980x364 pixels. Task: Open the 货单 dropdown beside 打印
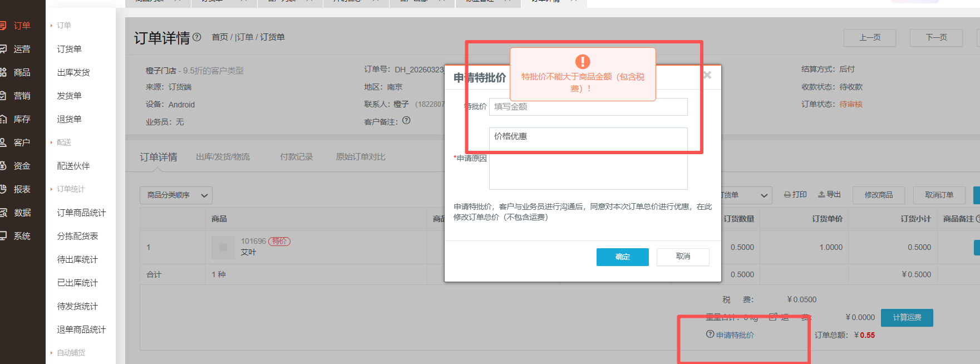[746, 195]
